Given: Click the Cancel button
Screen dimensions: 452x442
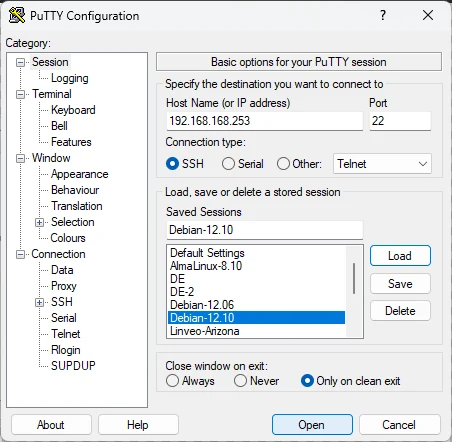Looking at the screenshot, I should coord(400,425).
